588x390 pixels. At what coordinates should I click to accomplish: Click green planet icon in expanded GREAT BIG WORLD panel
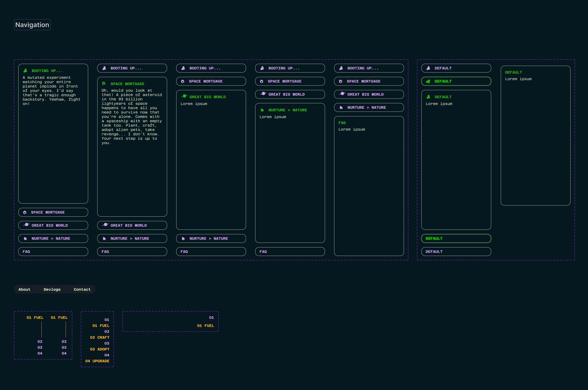click(184, 96)
